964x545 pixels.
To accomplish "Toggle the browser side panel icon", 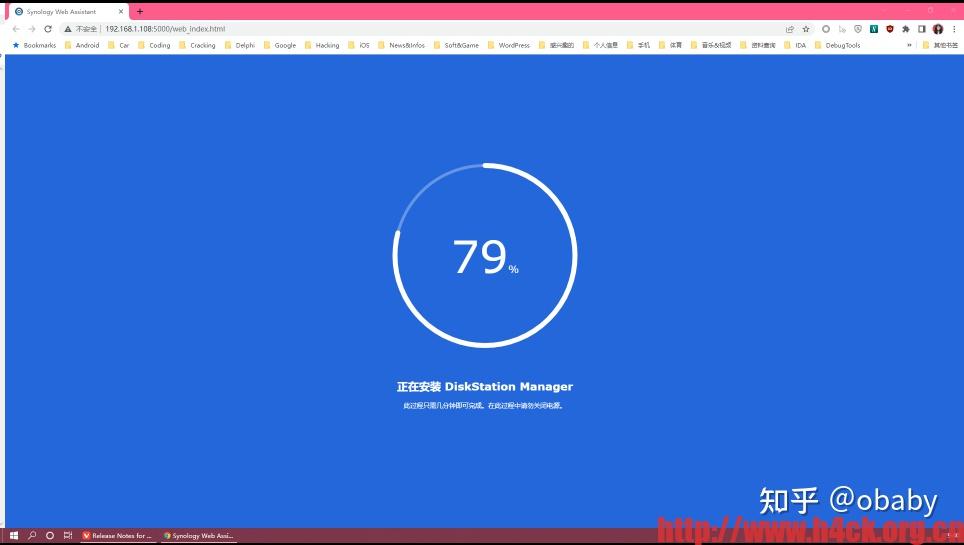I will pyautogui.click(x=922, y=29).
